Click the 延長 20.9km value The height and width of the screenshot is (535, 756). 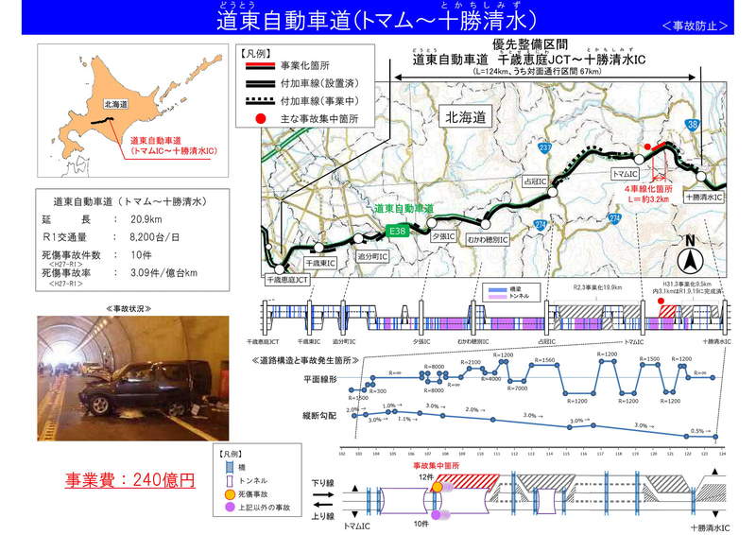[146, 219]
